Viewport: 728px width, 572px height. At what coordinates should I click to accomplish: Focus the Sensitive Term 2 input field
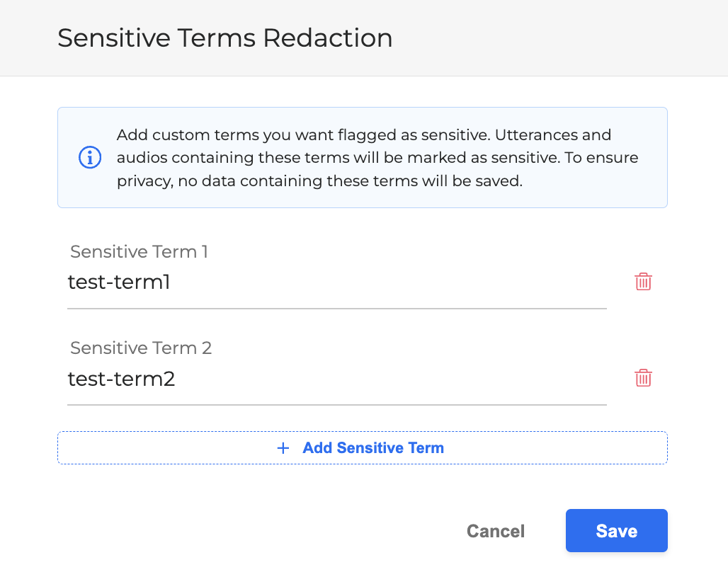pos(336,379)
